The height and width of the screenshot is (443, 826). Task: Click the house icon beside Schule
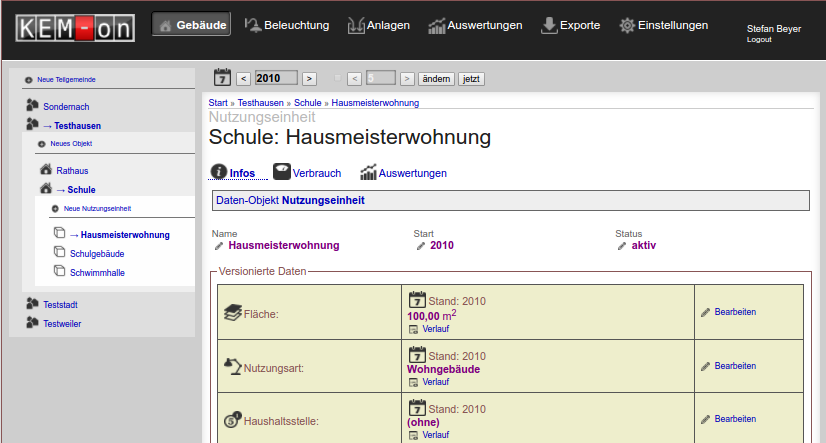46,188
